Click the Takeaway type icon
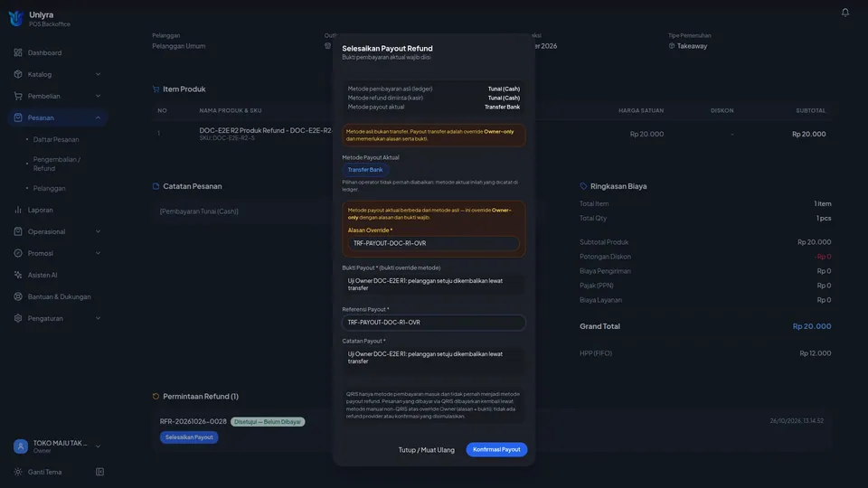The width and height of the screenshot is (868, 488). (x=672, y=46)
